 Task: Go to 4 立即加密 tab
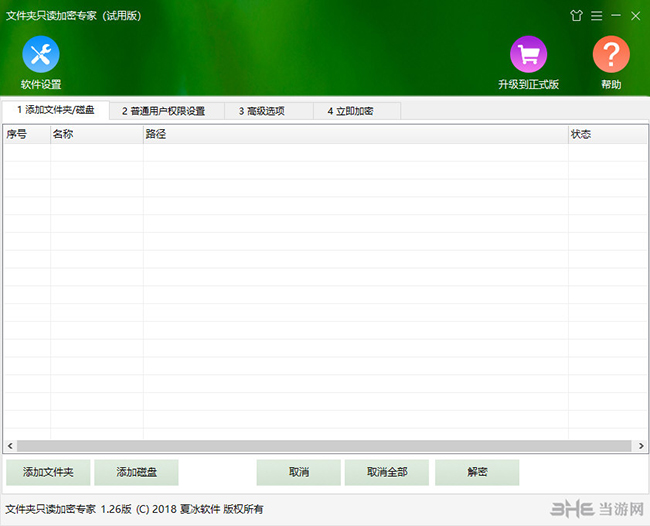pyautogui.click(x=357, y=111)
